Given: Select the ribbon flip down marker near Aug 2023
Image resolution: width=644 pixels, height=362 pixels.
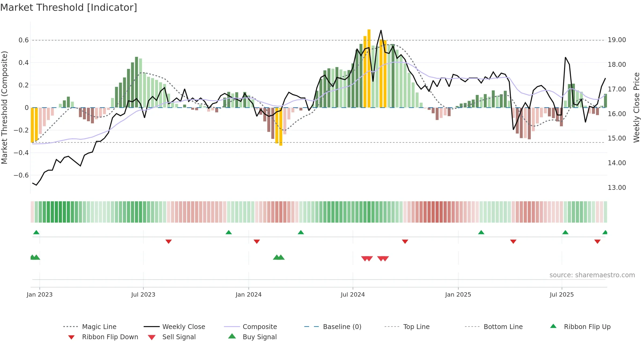Looking at the screenshot, I should tap(169, 242).
